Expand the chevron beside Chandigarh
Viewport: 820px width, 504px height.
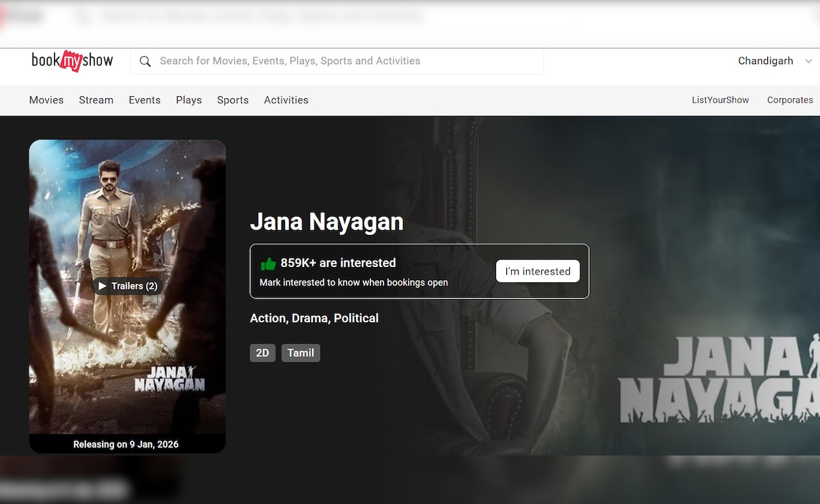click(x=808, y=61)
